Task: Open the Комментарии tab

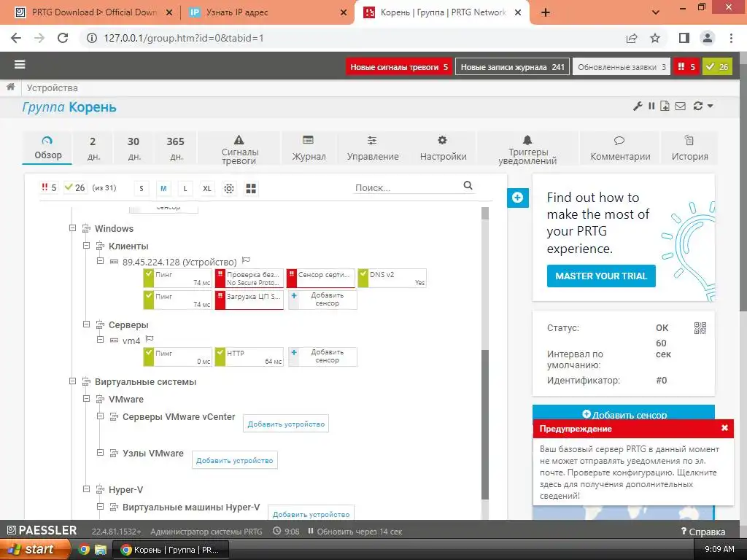Action: coord(620,148)
